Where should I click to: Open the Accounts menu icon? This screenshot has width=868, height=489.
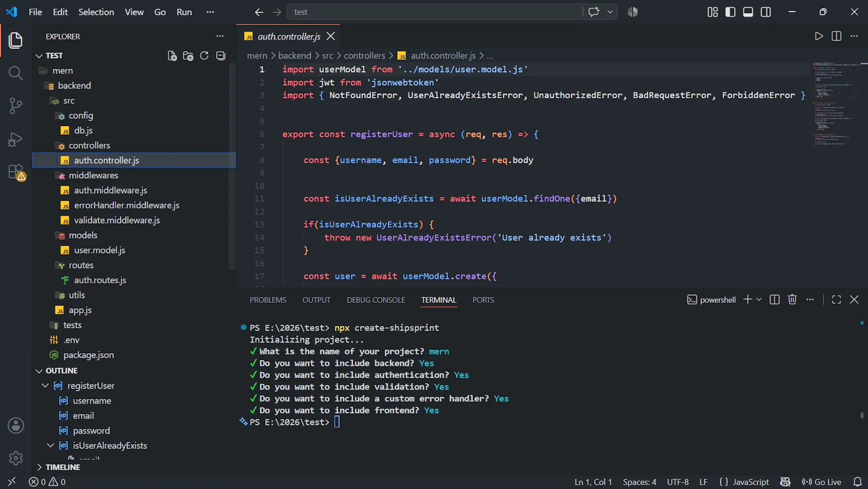coord(16,426)
